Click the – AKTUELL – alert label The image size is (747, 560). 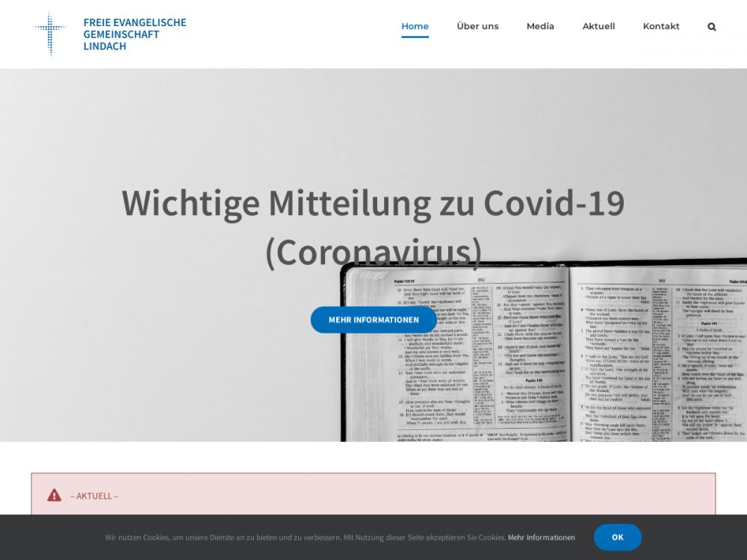(x=94, y=496)
